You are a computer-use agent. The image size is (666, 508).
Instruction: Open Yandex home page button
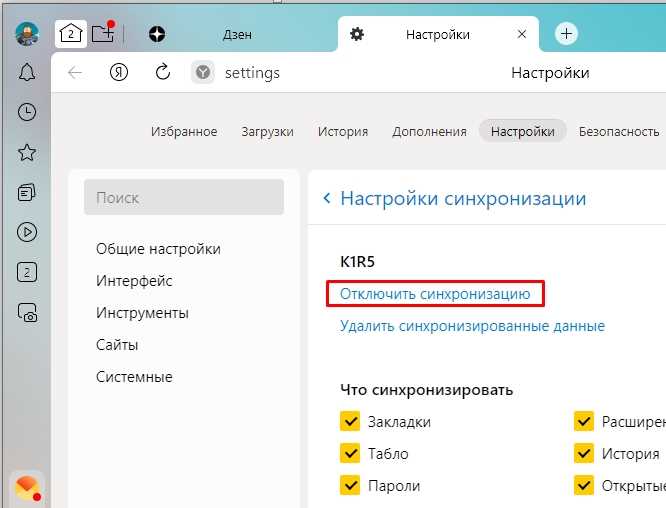coord(119,73)
